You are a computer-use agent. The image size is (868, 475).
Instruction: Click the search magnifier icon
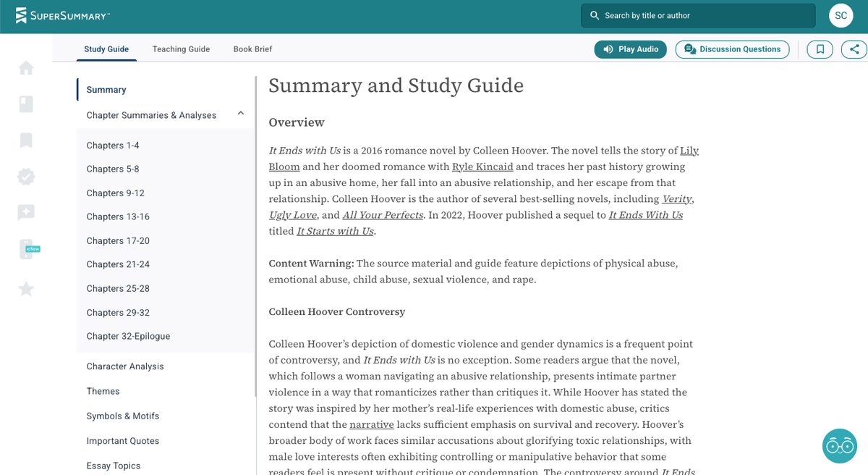coord(594,14)
